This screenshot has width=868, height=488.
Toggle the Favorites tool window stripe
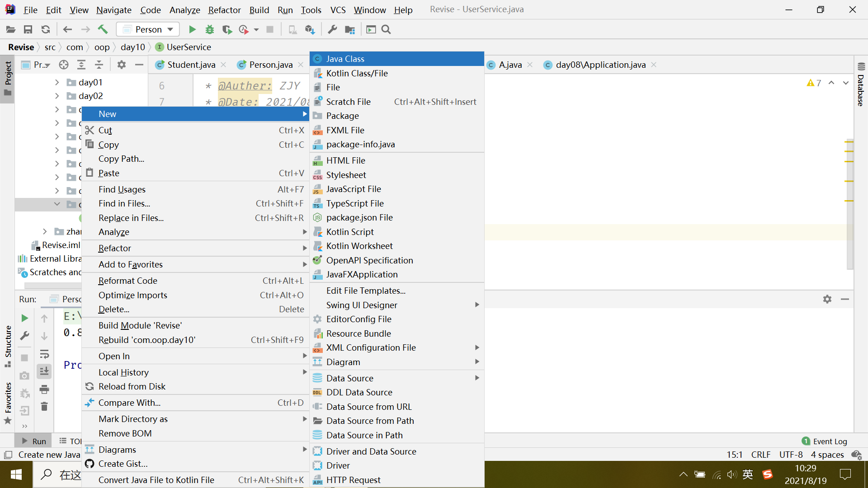(x=8, y=404)
